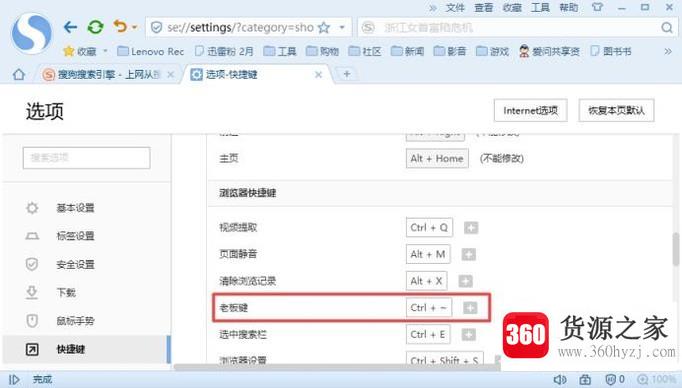
Task: Click the magnifier search icon
Action: (x=667, y=28)
